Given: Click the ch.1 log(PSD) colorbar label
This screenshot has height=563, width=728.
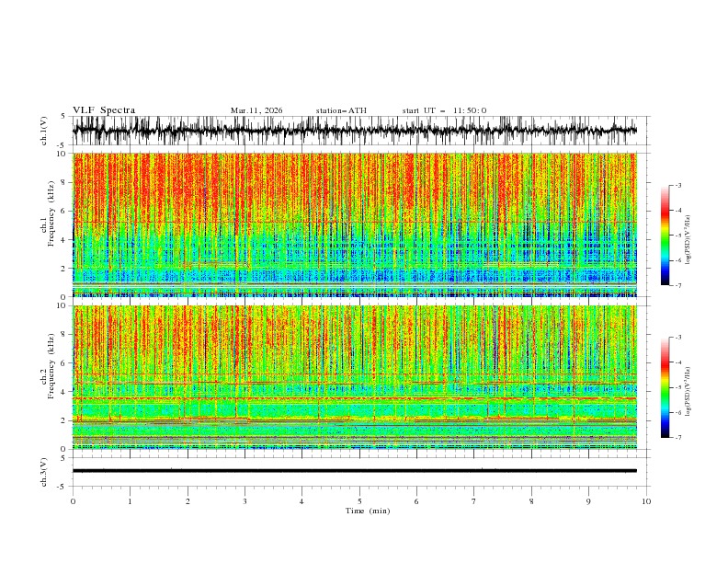Looking at the screenshot, I should click(x=688, y=240).
